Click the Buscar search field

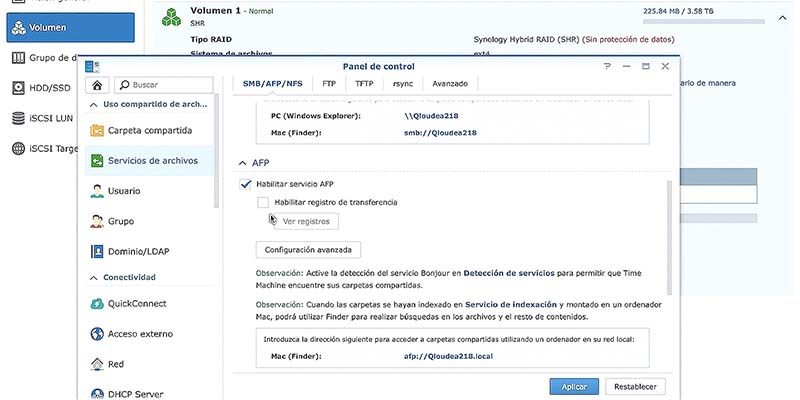[x=164, y=85]
